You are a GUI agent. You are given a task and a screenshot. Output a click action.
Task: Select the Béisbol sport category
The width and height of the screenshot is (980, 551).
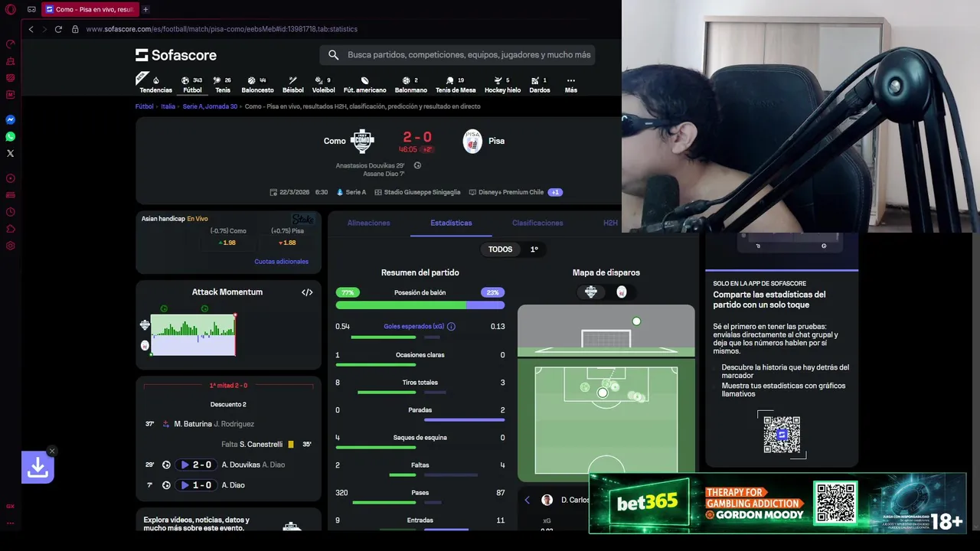tap(292, 84)
